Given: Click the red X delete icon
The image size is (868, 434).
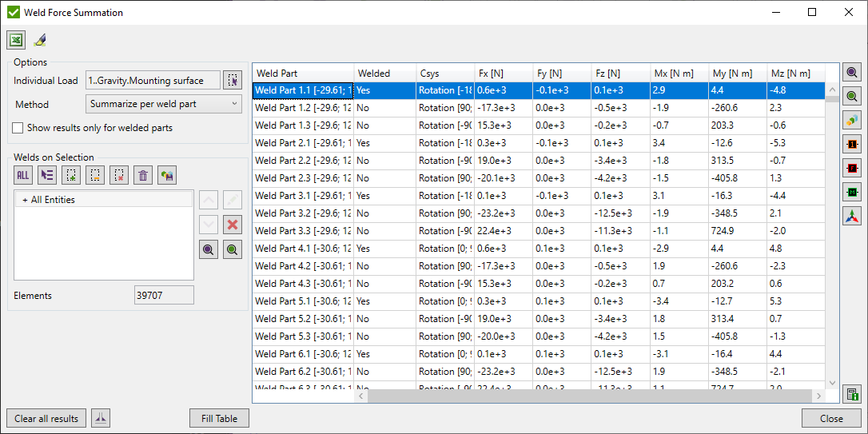Looking at the screenshot, I should pos(233,225).
